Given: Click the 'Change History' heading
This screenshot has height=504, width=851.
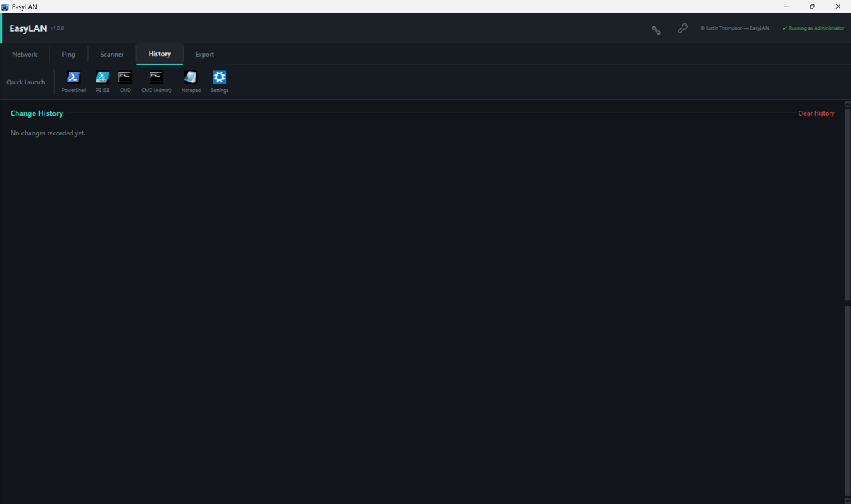Looking at the screenshot, I should point(37,113).
